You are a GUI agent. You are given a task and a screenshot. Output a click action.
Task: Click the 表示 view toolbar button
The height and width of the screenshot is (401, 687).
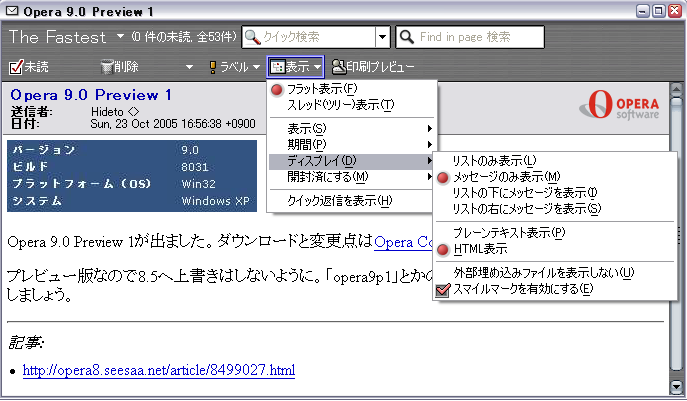(x=295, y=67)
